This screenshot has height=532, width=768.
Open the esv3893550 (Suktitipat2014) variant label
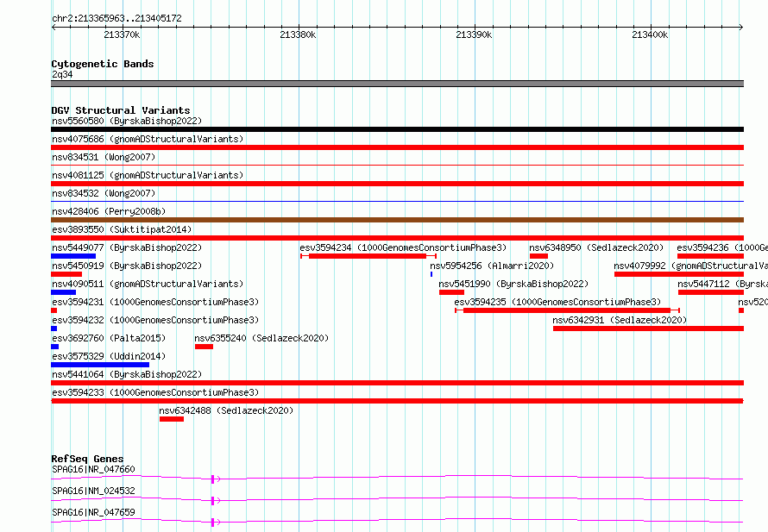point(122,229)
